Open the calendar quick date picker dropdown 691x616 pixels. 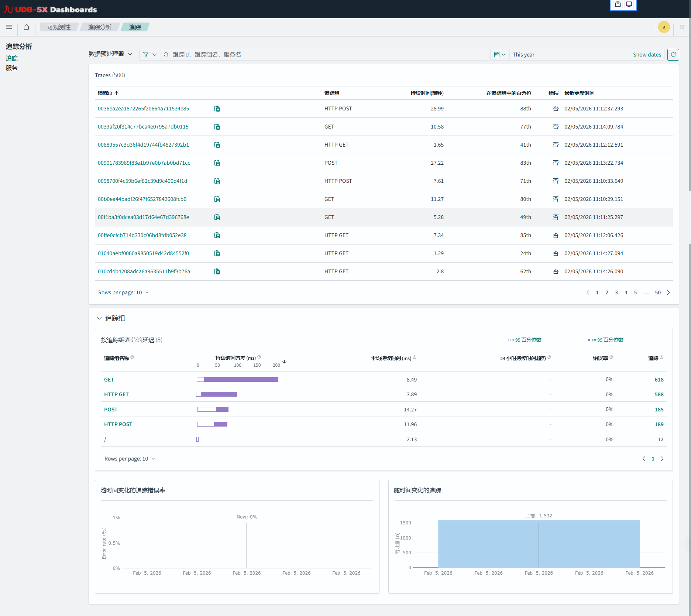[499, 55]
